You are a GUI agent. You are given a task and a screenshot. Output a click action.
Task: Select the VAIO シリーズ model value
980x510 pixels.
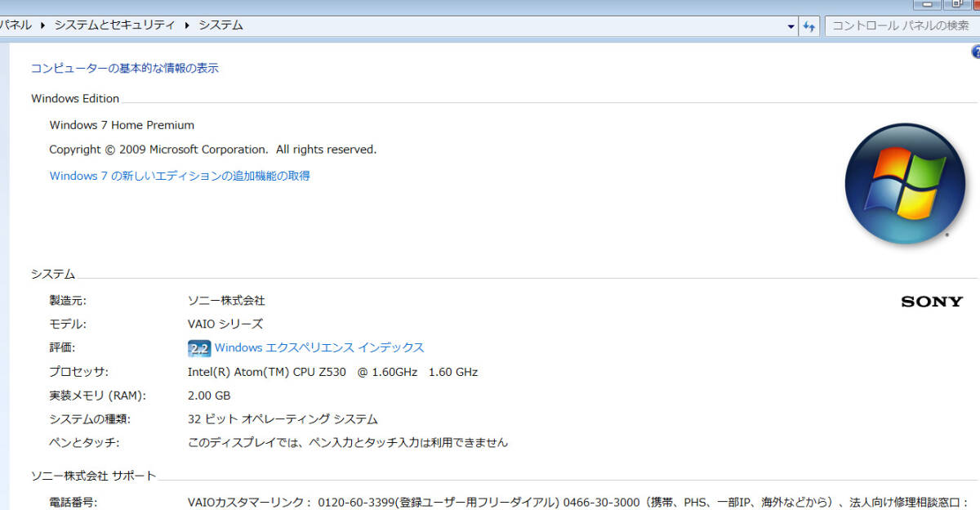pos(225,324)
